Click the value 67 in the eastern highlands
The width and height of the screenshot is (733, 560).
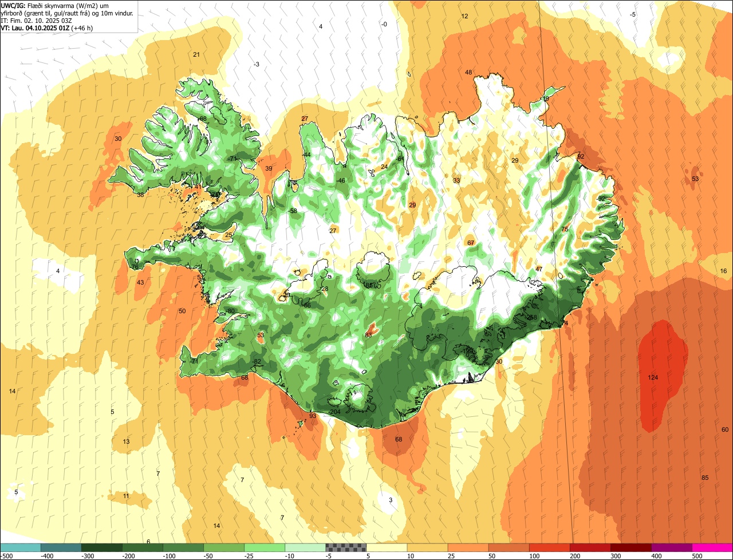[471, 243]
